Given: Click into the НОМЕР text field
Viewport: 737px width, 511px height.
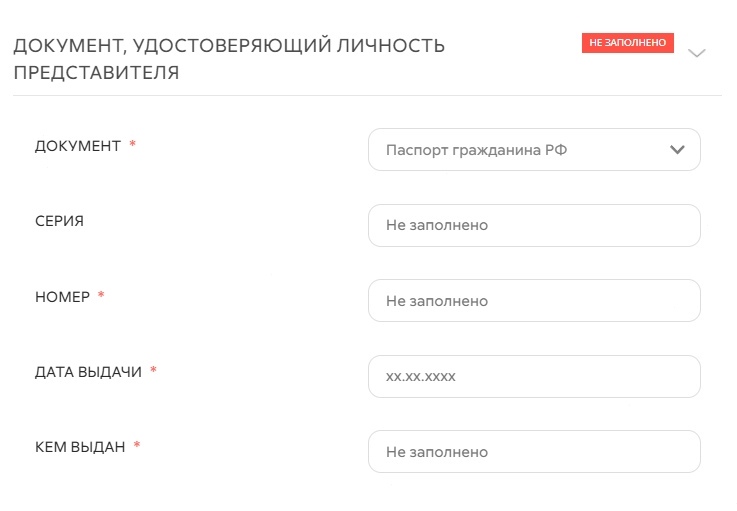Looking at the screenshot, I should pos(534,300).
